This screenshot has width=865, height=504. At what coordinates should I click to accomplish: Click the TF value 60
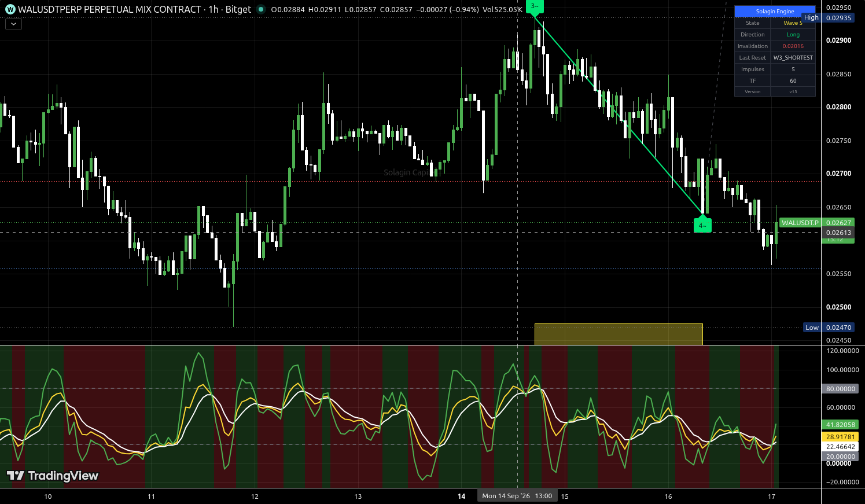[793, 81]
